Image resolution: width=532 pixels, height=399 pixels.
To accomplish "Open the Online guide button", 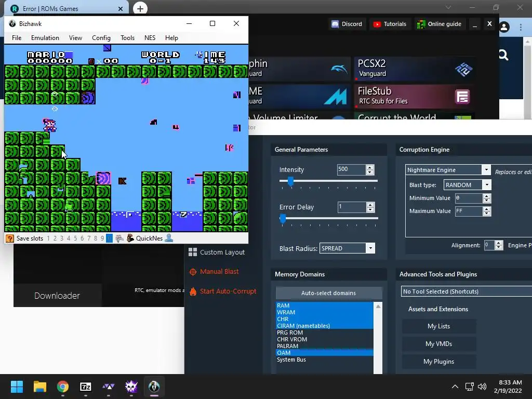I will [440, 24].
